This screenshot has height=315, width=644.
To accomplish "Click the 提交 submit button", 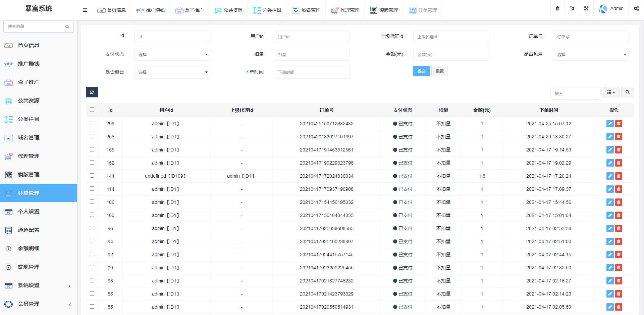I will 421,71.
